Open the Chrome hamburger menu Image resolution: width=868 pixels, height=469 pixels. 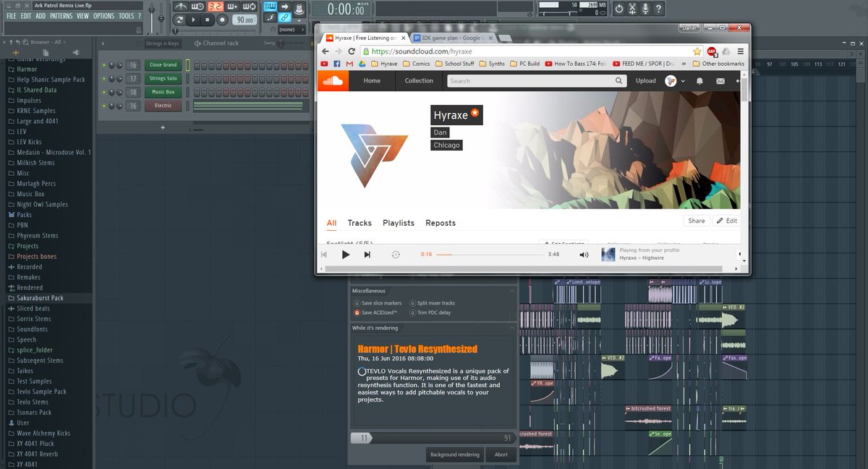(740, 51)
